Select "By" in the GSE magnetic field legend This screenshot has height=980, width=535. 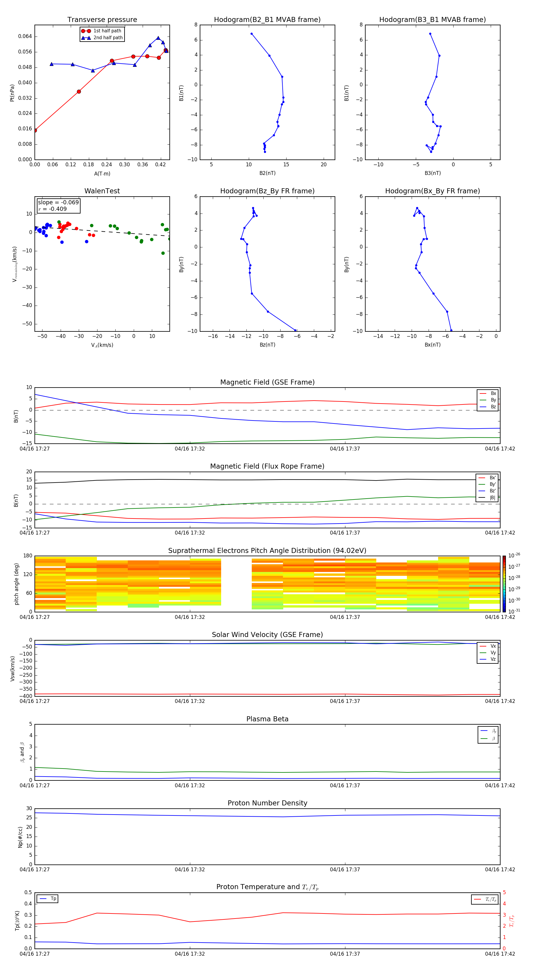(488, 400)
